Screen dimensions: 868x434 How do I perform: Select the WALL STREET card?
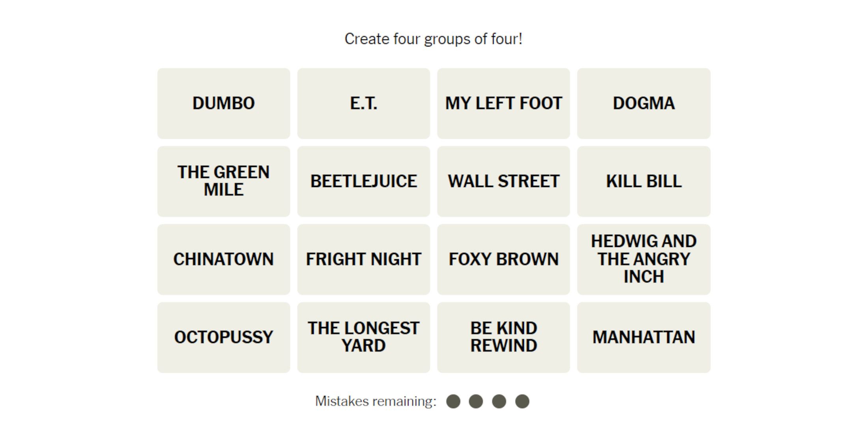point(503,181)
